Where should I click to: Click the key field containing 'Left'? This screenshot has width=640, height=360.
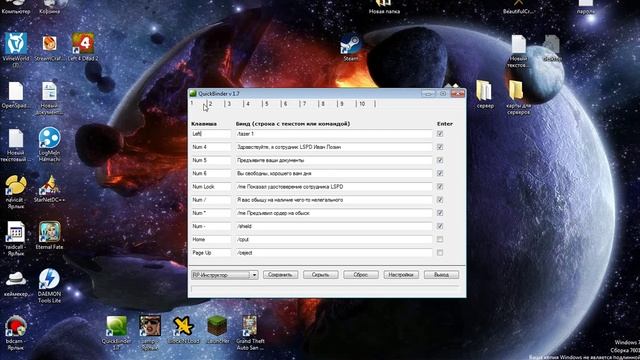(x=211, y=134)
